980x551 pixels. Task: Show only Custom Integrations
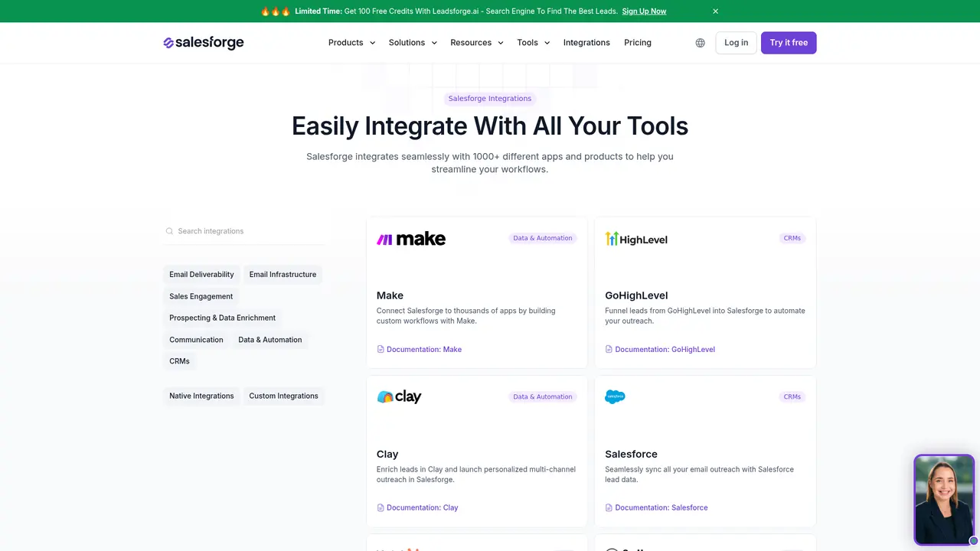283,396
